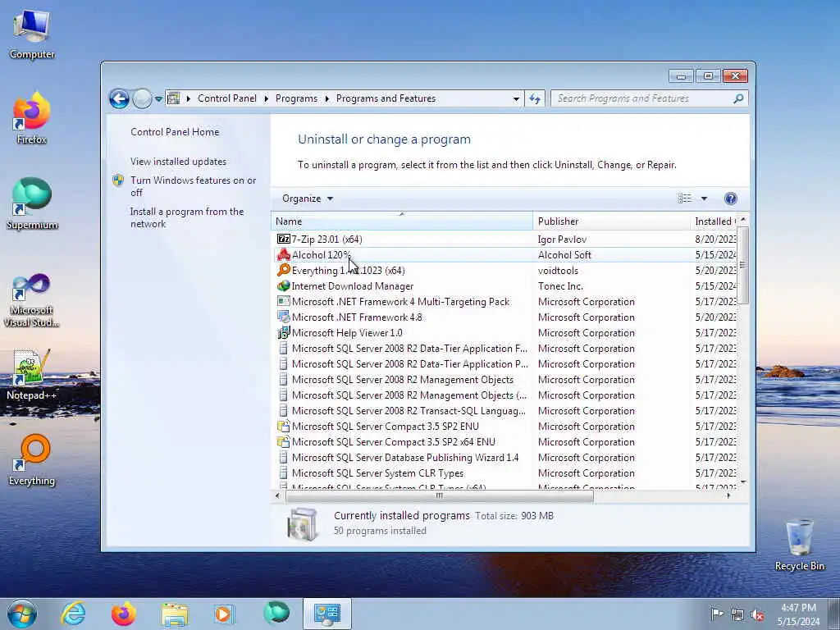Open the address bar history dropdown

click(516, 98)
